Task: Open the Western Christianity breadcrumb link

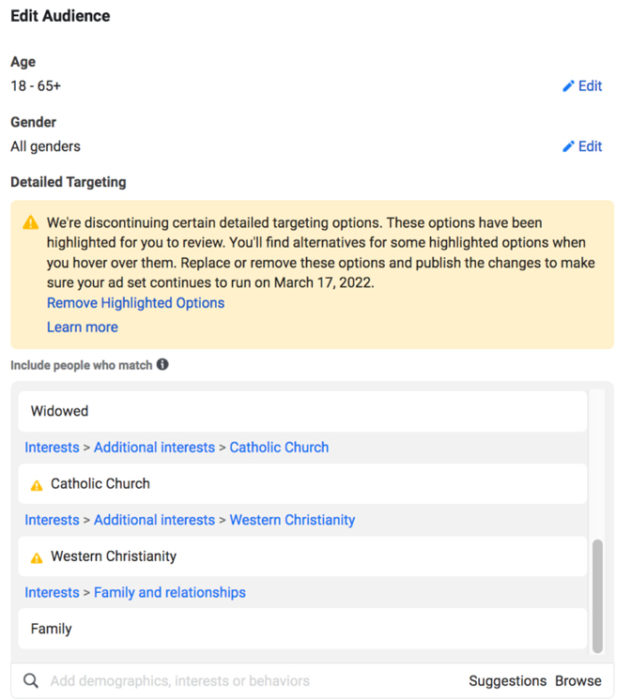Action: 292,520
